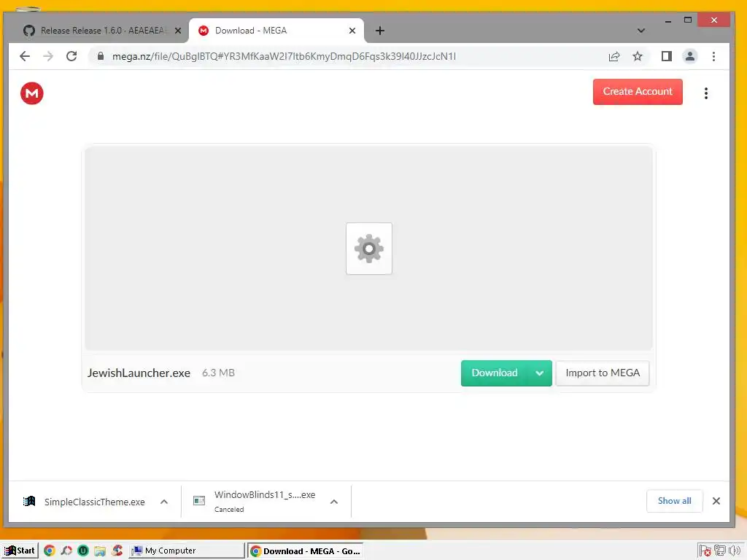This screenshot has width=747, height=560.
Task: Open MEGA page three-dot options menu
Action: click(x=706, y=93)
